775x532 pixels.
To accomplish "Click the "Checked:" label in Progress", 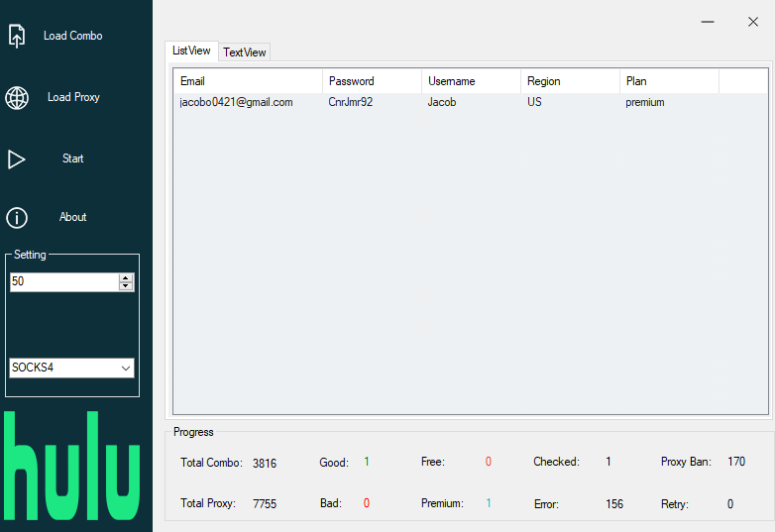I will tap(557, 462).
